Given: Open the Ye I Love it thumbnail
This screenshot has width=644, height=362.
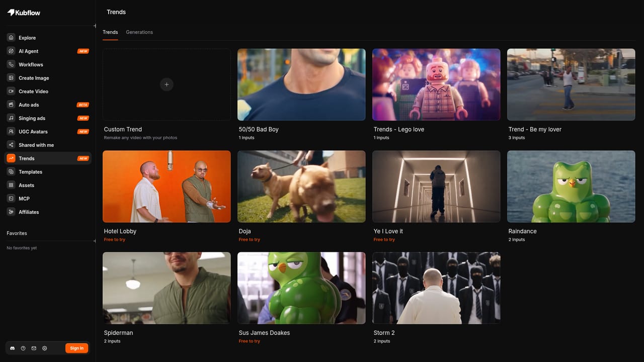Looking at the screenshot, I should coord(436,187).
